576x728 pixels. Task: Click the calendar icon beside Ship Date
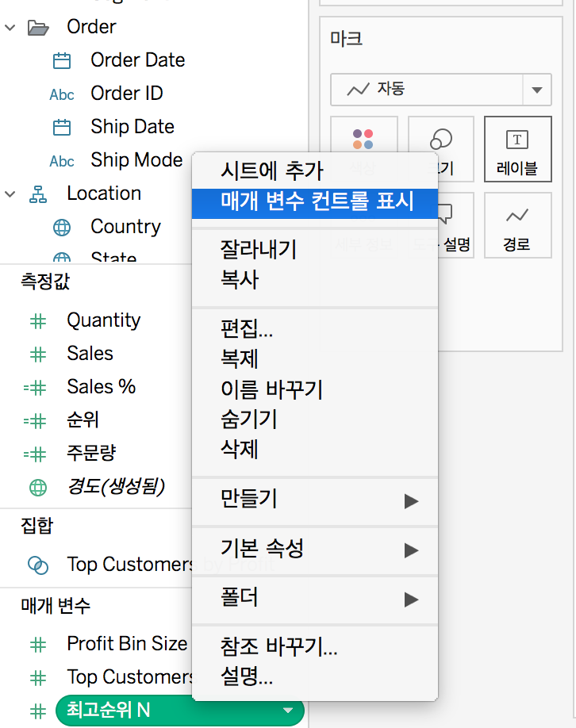coord(62,127)
